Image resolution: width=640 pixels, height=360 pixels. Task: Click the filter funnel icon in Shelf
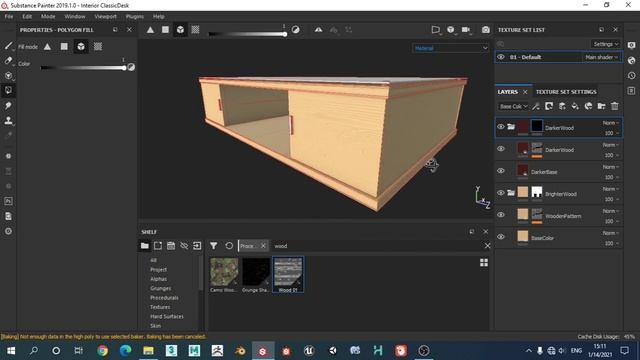coord(213,246)
